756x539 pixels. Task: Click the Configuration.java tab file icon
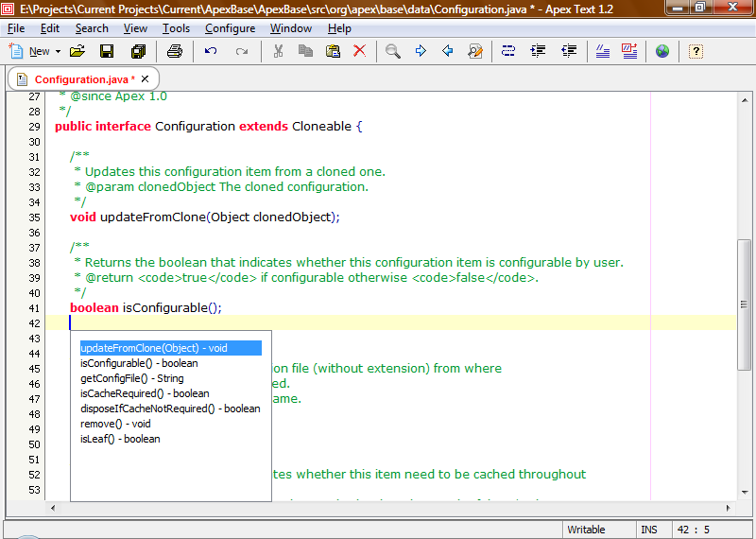point(22,79)
